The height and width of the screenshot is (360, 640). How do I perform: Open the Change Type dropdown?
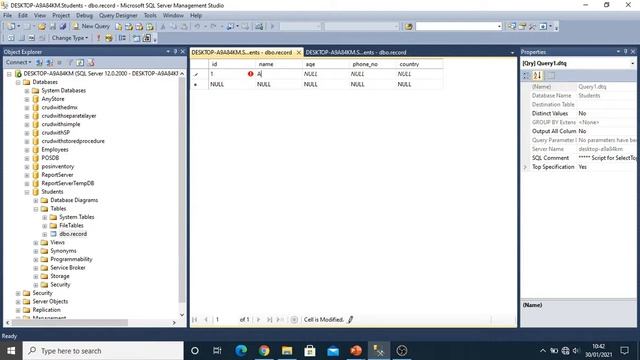point(70,38)
